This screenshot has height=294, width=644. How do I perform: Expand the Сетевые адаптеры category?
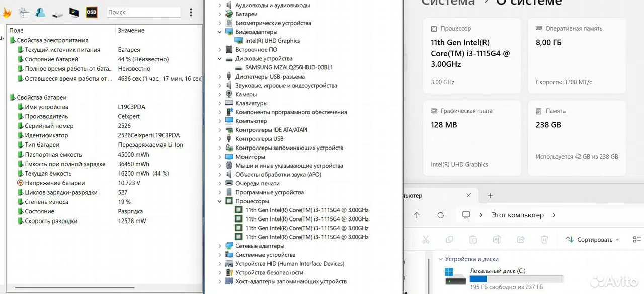220,246
